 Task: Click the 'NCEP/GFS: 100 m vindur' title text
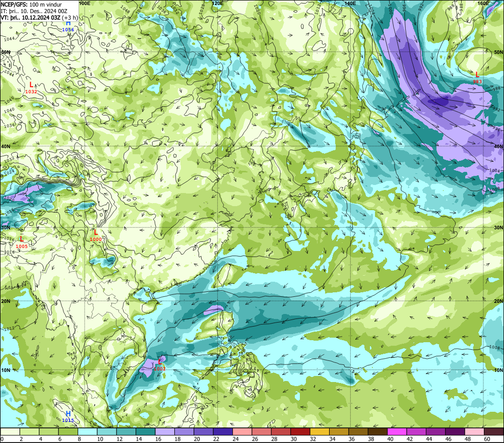click(x=31, y=5)
